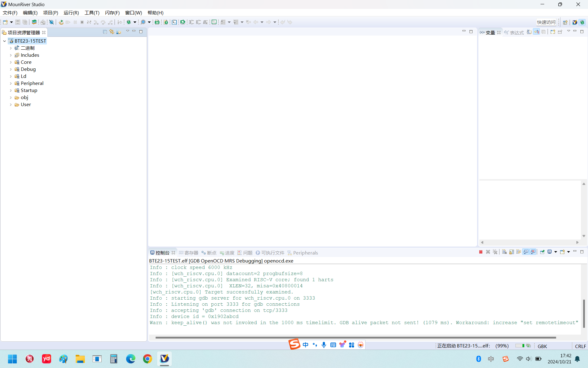Open Chrome from the taskbar

click(x=148, y=359)
